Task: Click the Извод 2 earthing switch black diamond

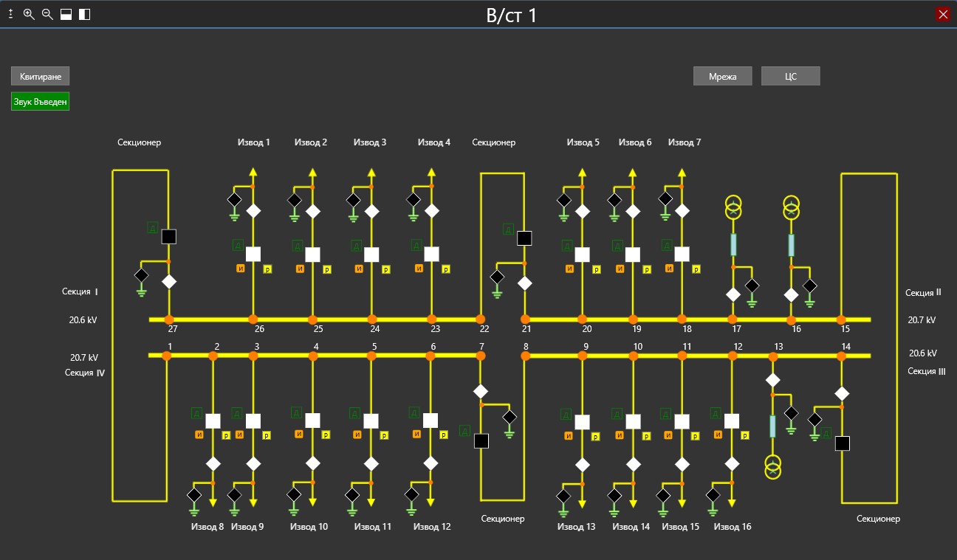Action: [294, 200]
